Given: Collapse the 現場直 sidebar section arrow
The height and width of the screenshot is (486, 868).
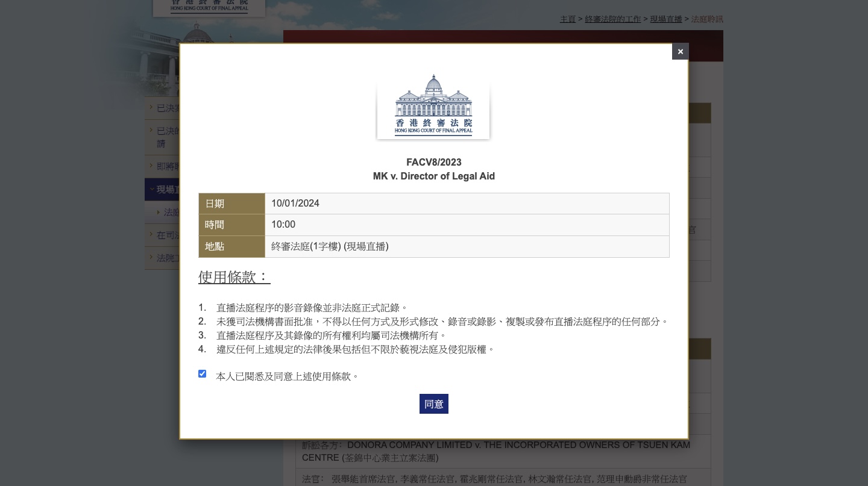Looking at the screenshot, I should click(x=152, y=189).
